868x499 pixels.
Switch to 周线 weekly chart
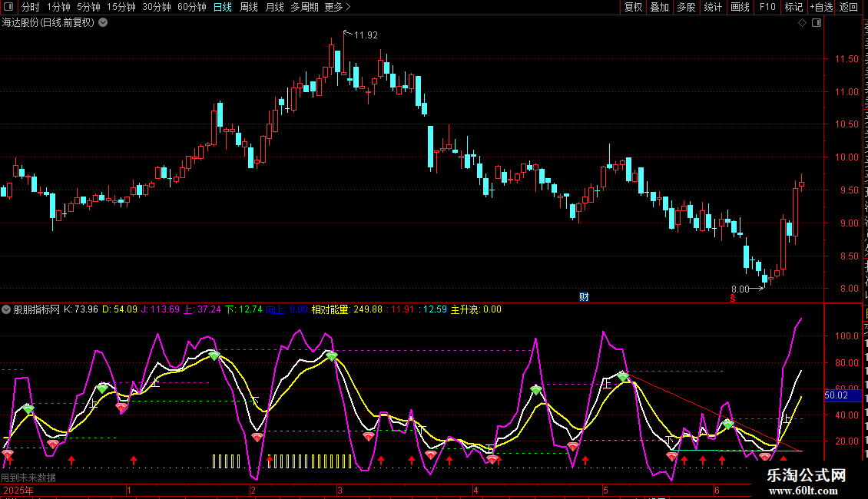249,7
